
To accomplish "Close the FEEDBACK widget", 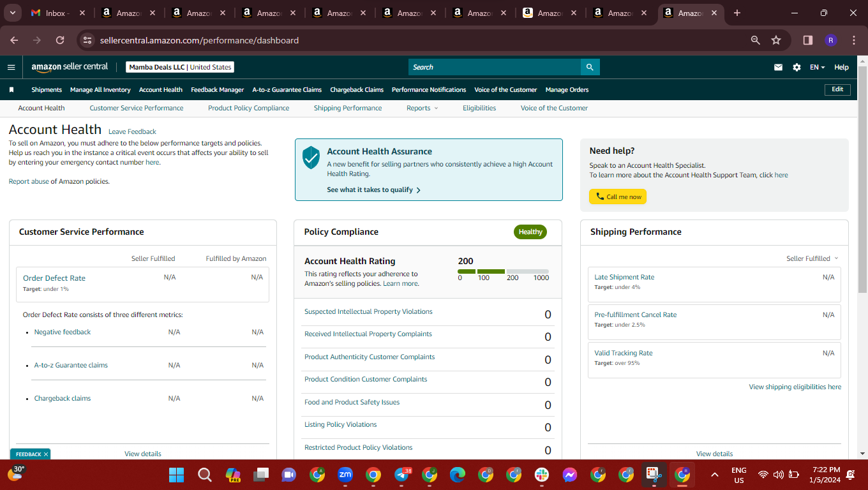I will pos(46,454).
